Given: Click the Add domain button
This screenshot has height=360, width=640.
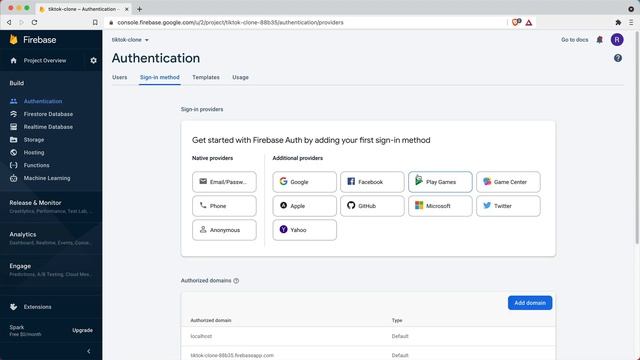Looking at the screenshot, I should pos(530,303).
